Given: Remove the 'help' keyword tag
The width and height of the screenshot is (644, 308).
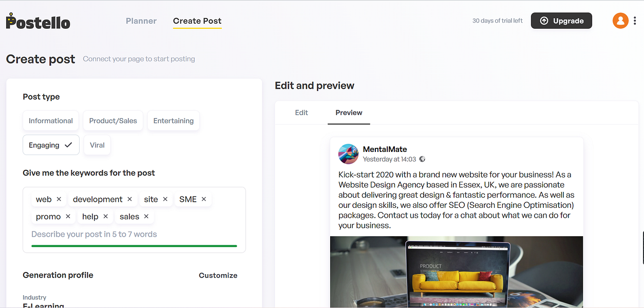Looking at the screenshot, I should pos(106,217).
